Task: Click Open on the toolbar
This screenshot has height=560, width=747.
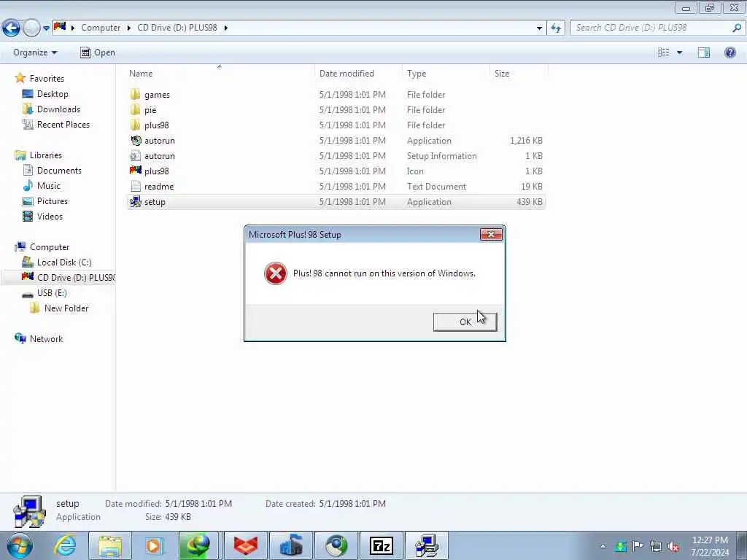Action: coord(98,52)
